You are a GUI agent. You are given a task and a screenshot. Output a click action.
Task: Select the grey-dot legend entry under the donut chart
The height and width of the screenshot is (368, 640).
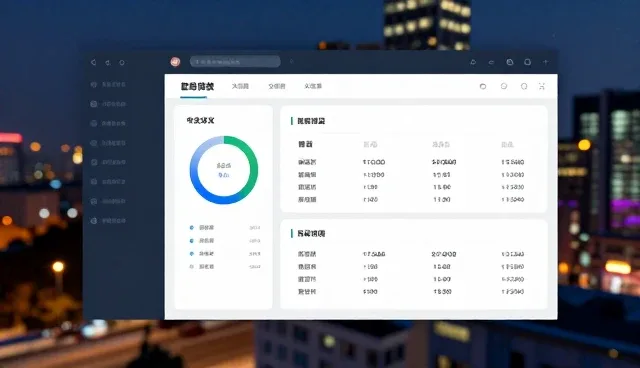(225, 267)
